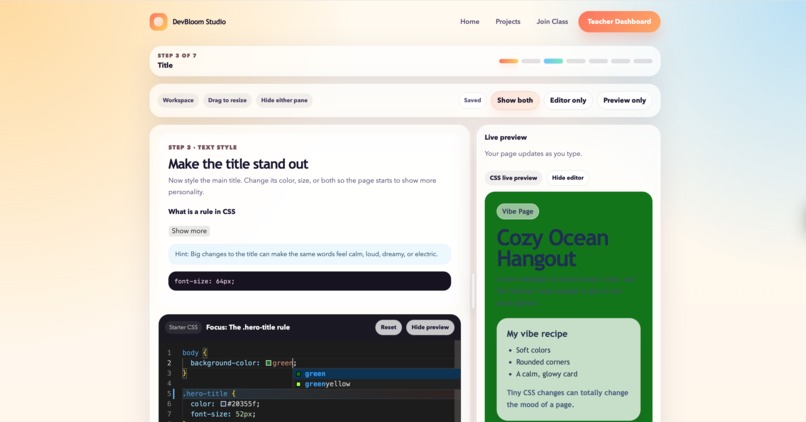Screen dimensions: 806x422
Task: Switch layout to Show both
Action: coord(515,100)
